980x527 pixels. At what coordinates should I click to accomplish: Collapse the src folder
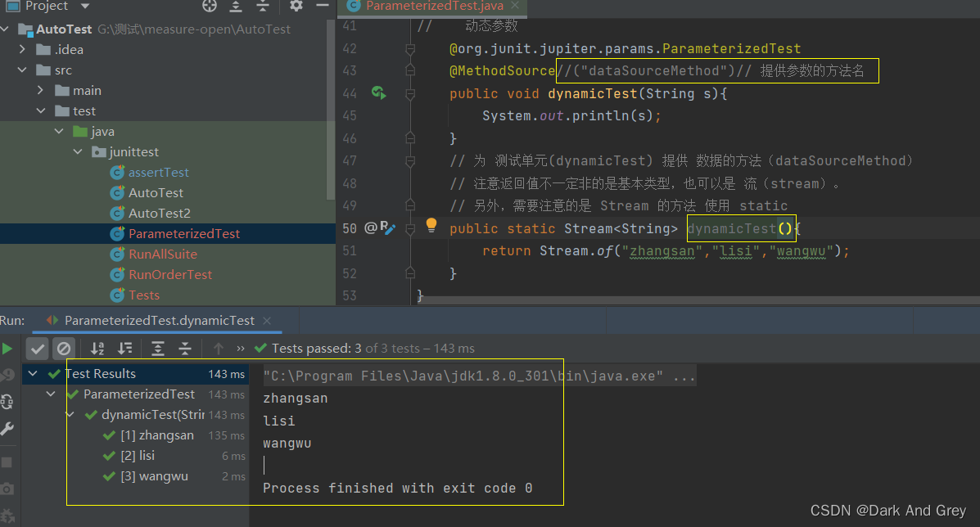pos(22,70)
